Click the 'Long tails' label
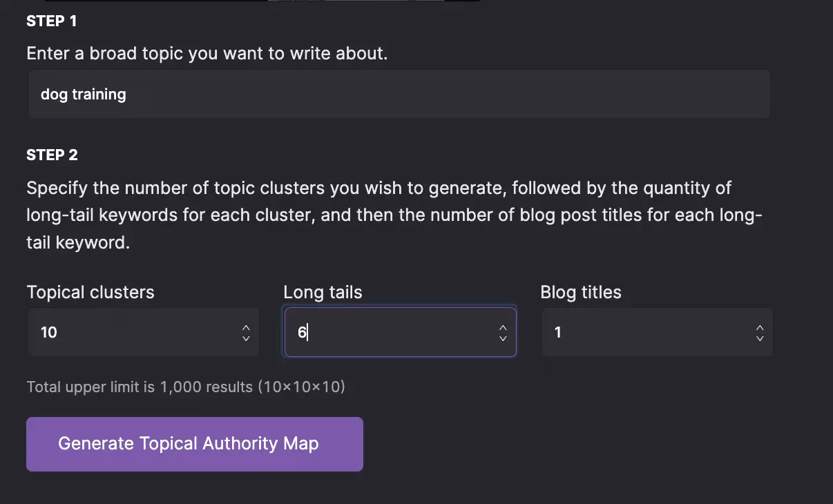The image size is (833, 504). click(323, 292)
